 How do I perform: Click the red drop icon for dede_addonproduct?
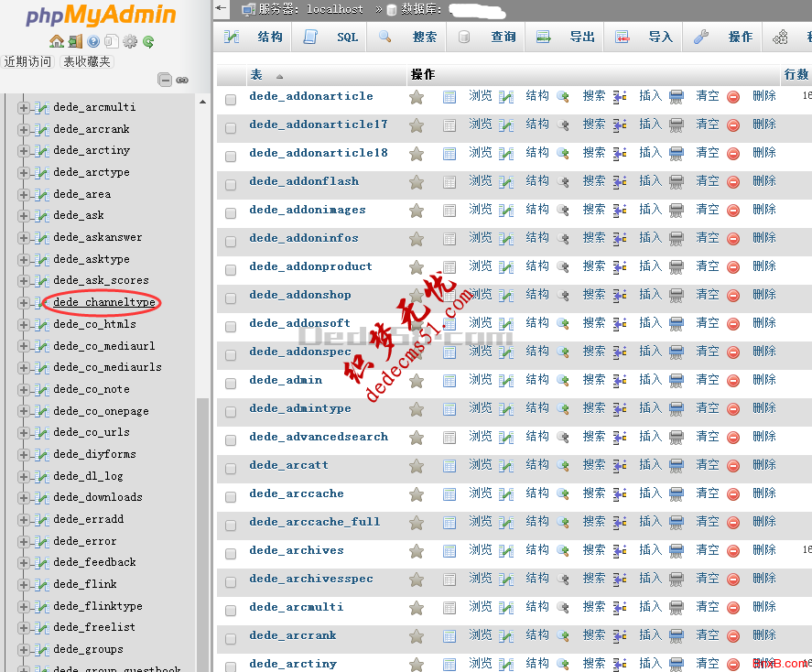(733, 267)
